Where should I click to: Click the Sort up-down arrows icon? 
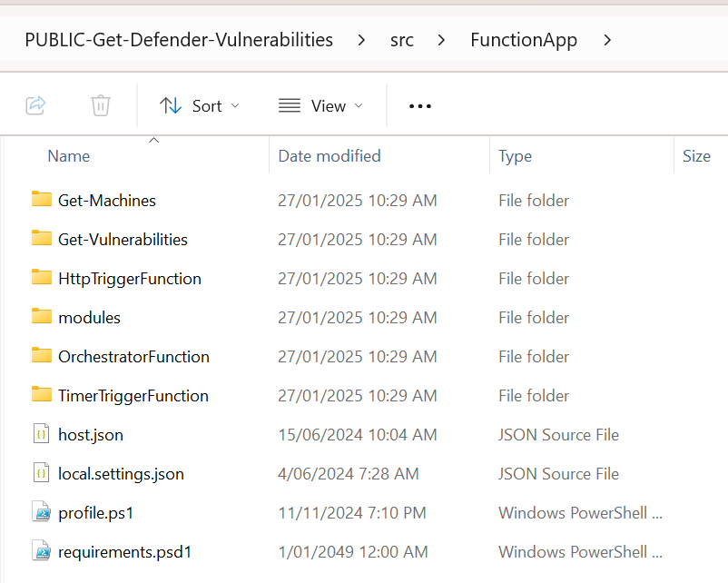pos(171,106)
